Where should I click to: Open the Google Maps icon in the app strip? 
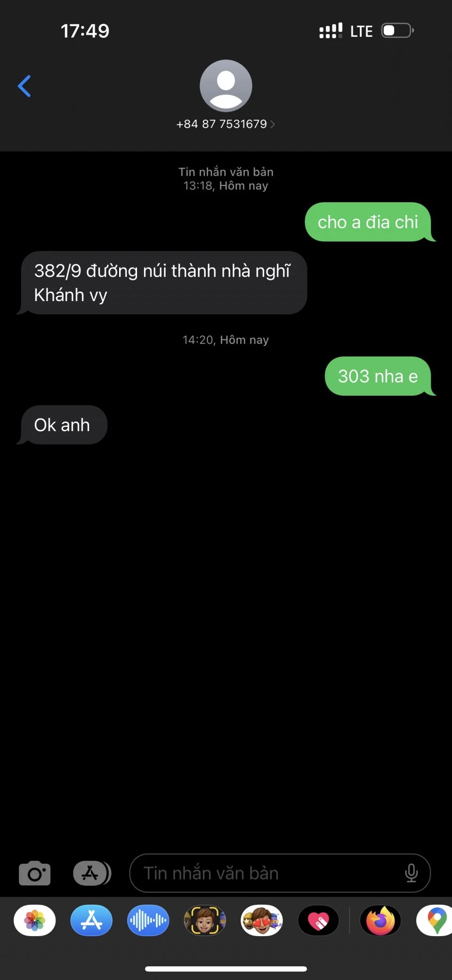click(436, 920)
